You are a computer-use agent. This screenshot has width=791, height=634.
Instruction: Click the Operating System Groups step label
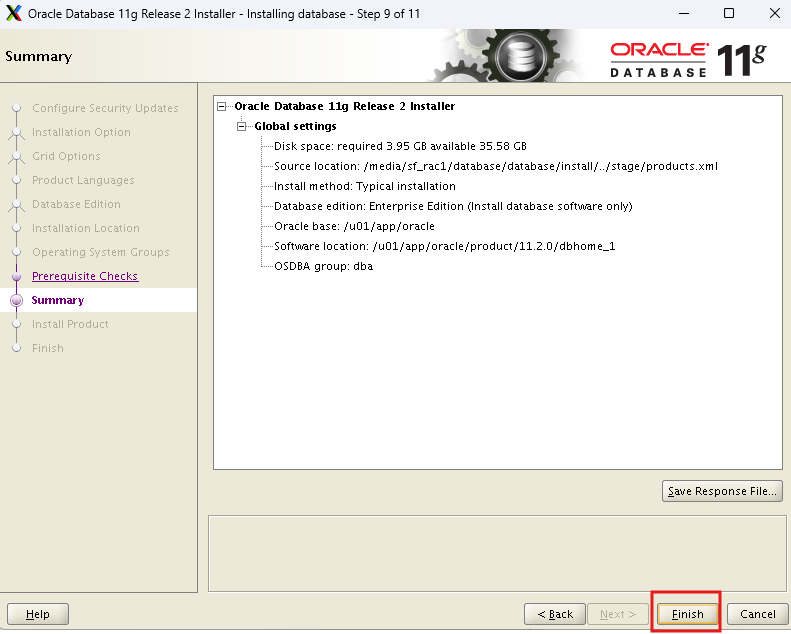pyautogui.click(x=100, y=252)
